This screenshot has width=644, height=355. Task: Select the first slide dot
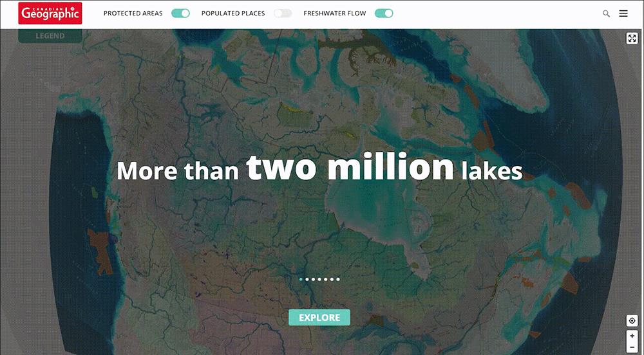(301, 279)
